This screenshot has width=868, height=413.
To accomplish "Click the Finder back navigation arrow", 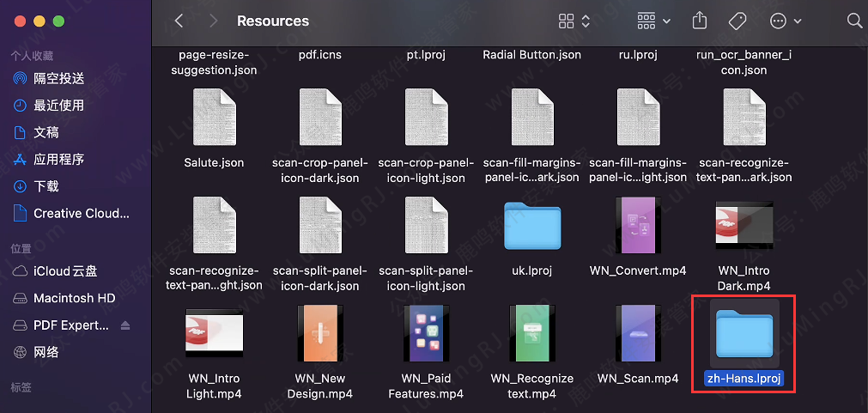I will (179, 21).
